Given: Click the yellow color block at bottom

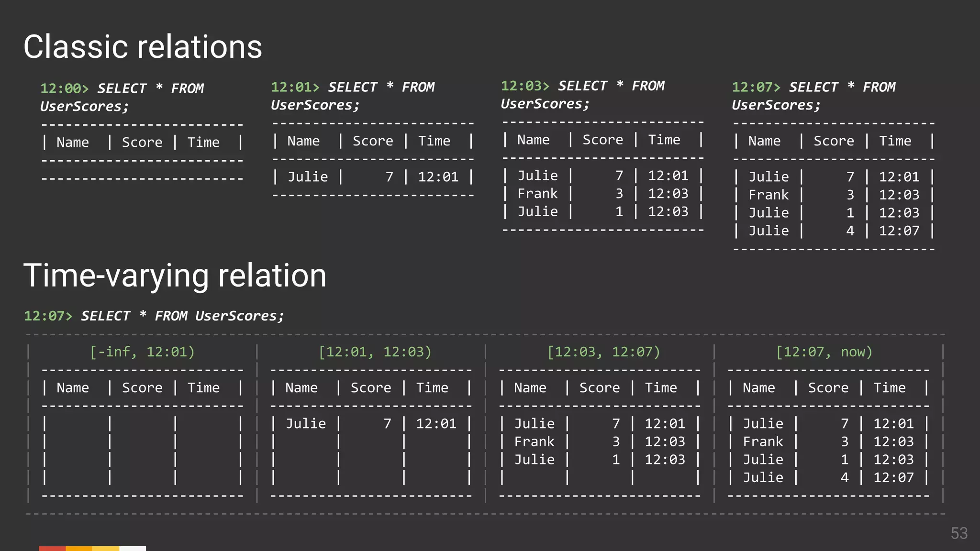Looking at the screenshot, I should click(106, 548).
